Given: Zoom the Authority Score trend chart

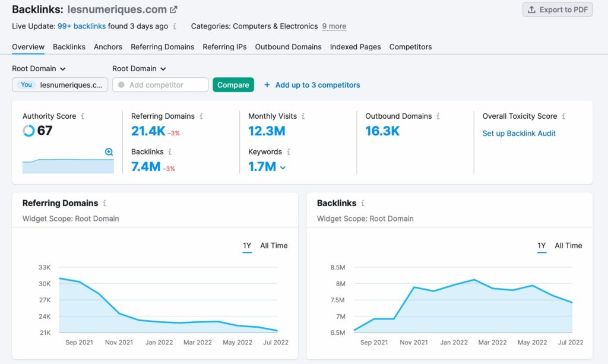Looking at the screenshot, I should tap(109, 152).
